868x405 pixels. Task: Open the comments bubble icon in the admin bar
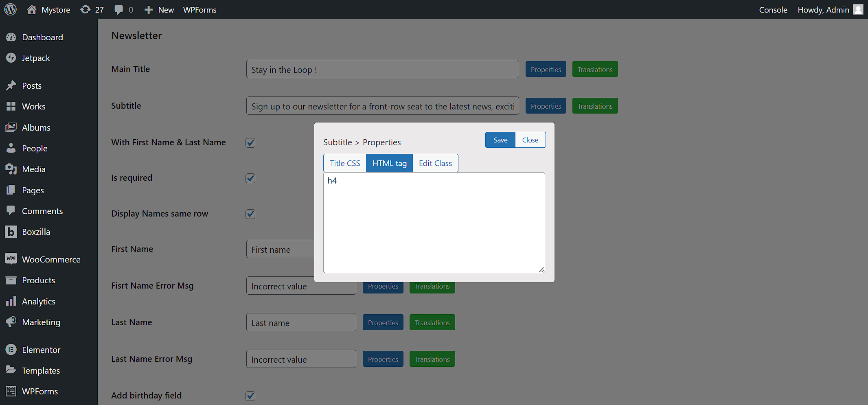118,10
